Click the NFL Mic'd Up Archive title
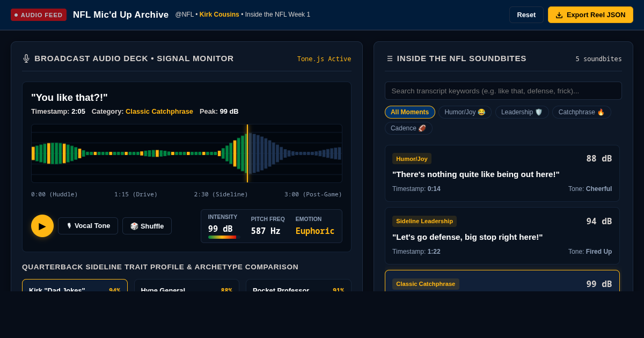This screenshot has width=644, height=338. tap(121, 14)
